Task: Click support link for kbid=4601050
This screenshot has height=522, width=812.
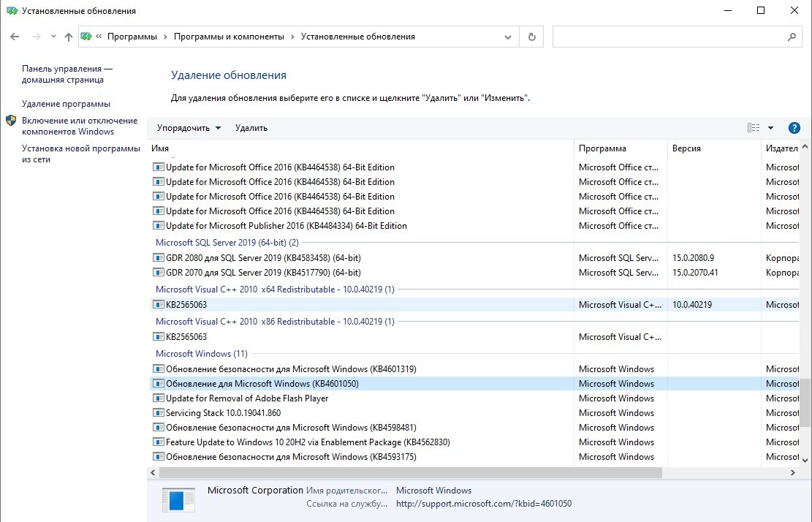Action: (x=484, y=504)
